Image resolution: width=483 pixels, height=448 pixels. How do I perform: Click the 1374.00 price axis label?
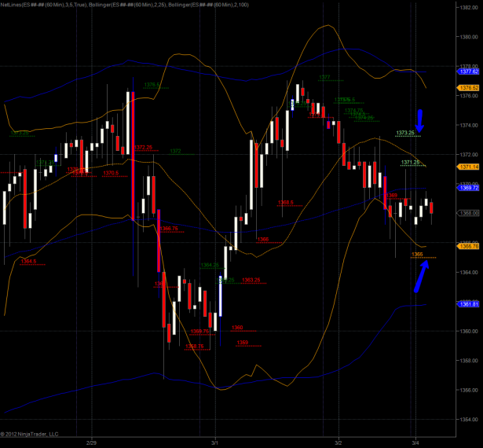(469, 125)
